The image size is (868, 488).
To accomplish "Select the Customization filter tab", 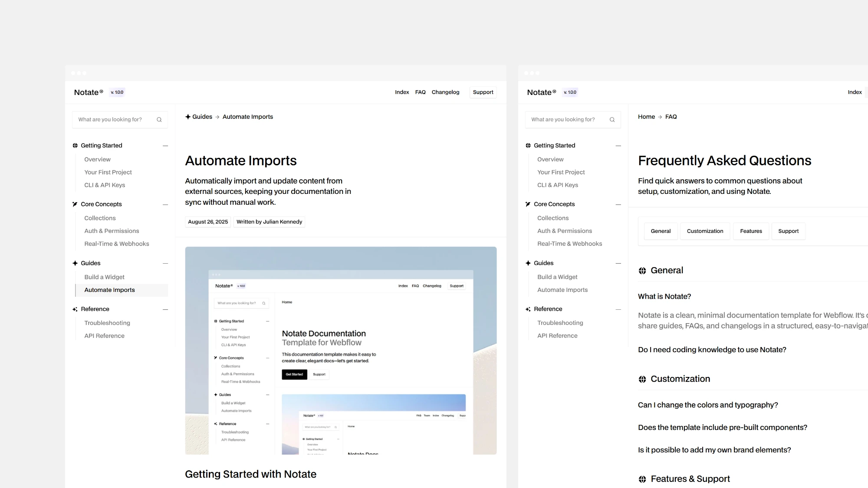I will (x=705, y=231).
